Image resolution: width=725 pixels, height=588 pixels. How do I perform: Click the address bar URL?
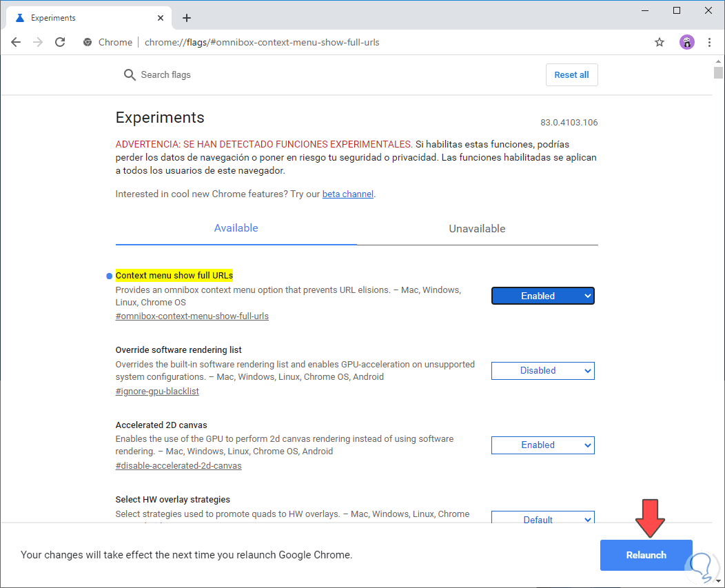coord(262,43)
